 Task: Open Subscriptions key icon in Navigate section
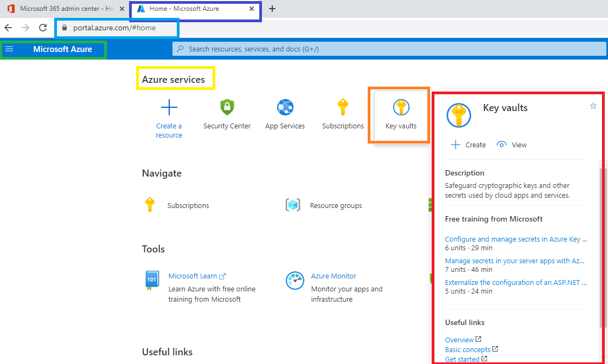150,205
